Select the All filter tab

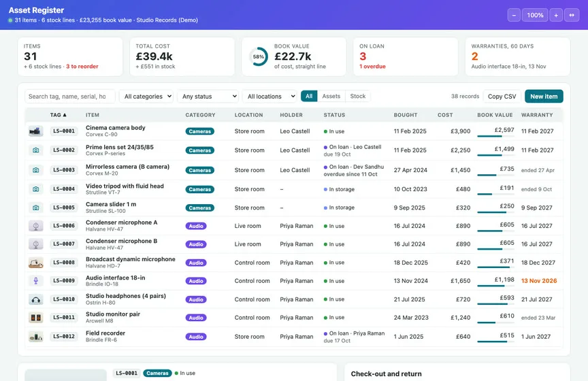click(309, 96)
